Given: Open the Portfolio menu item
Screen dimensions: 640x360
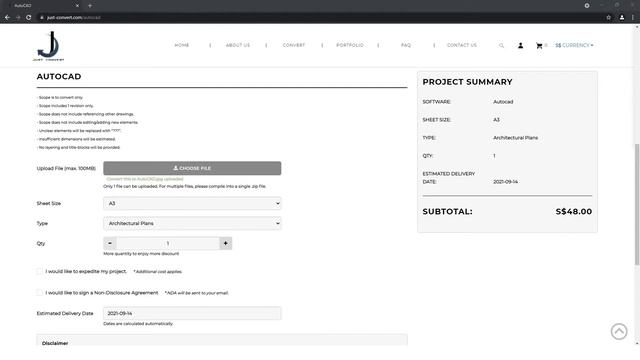Looking at the screenshot, I should pos(350,45).
